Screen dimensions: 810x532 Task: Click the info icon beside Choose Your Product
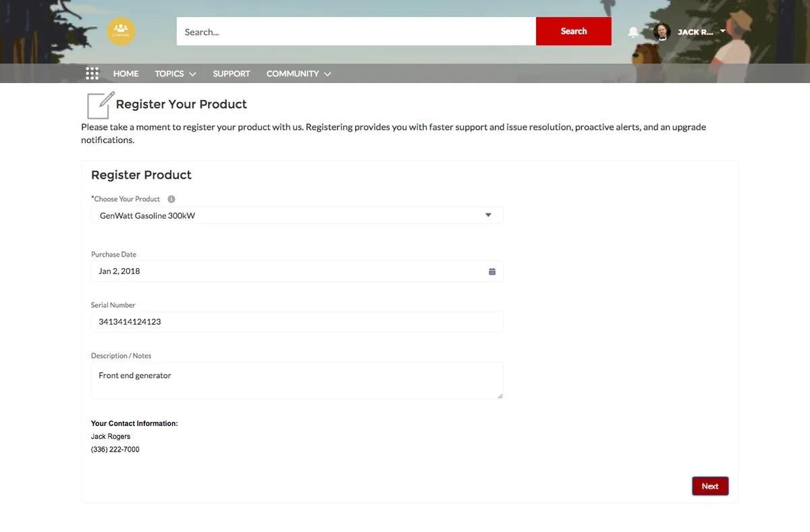coord(171,199)
